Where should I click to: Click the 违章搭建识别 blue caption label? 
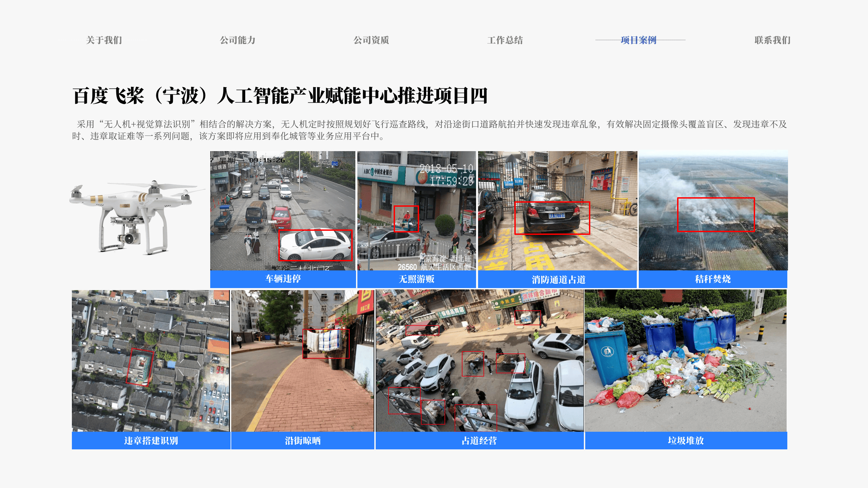pyautogui.click(x=151, y=440)
